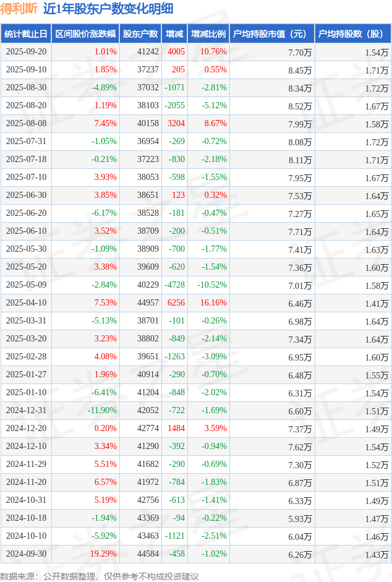The height and width of the screenshot is (582, 392).
Task: Select the 区间股价涨跌幅 column header
Action: (x=85, y=34)
